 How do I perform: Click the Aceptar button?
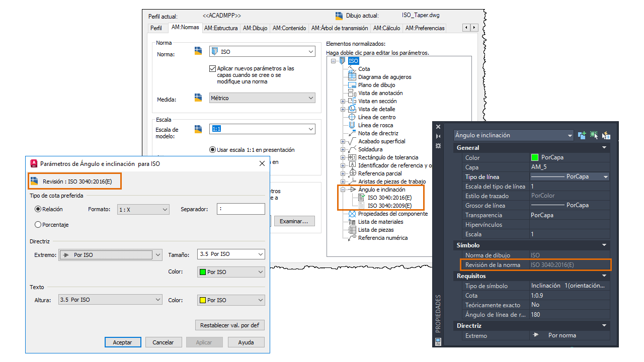(x=123, y=342)
